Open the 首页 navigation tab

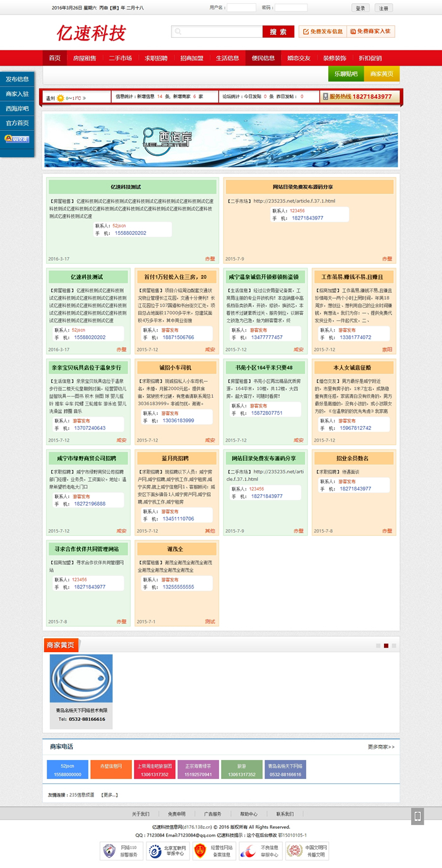(x=55, y=58)
